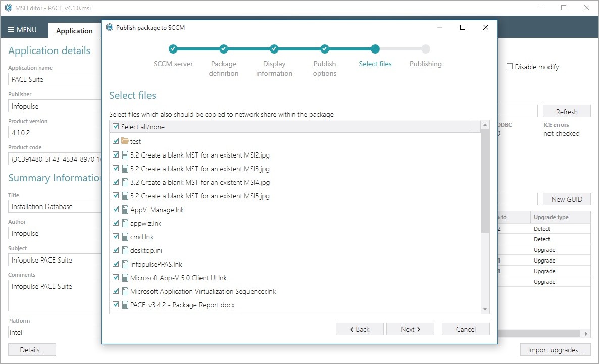
Task: Click file icon beside cmd.lnk
Action: [x=125, y=237]
